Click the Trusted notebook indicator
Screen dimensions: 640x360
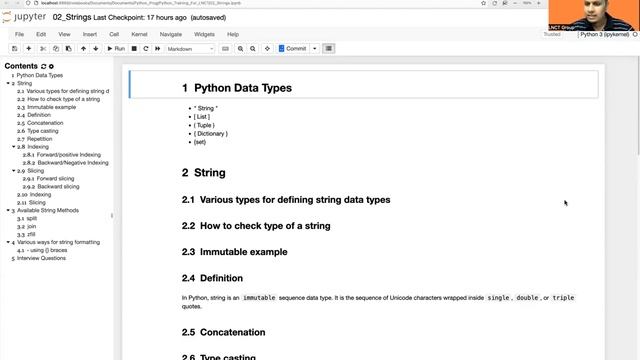(x=552, y=34)
